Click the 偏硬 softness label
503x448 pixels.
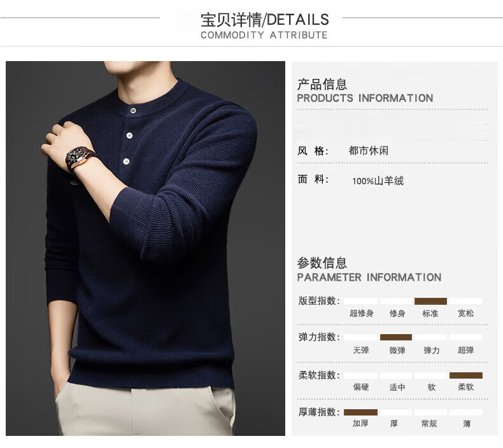point(361,387)
